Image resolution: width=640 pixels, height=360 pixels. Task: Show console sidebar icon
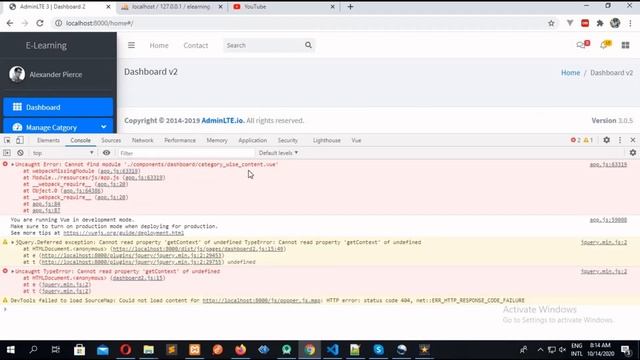[x=7, y=153]
